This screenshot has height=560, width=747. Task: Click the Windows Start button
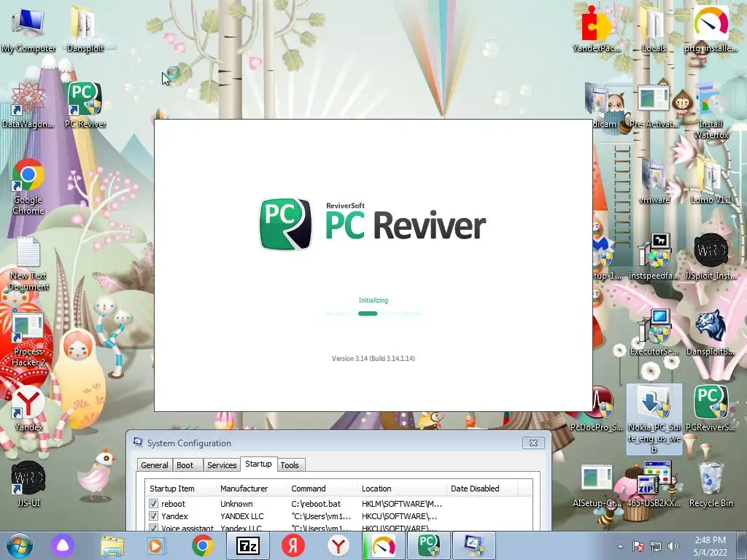click(19, 545)
